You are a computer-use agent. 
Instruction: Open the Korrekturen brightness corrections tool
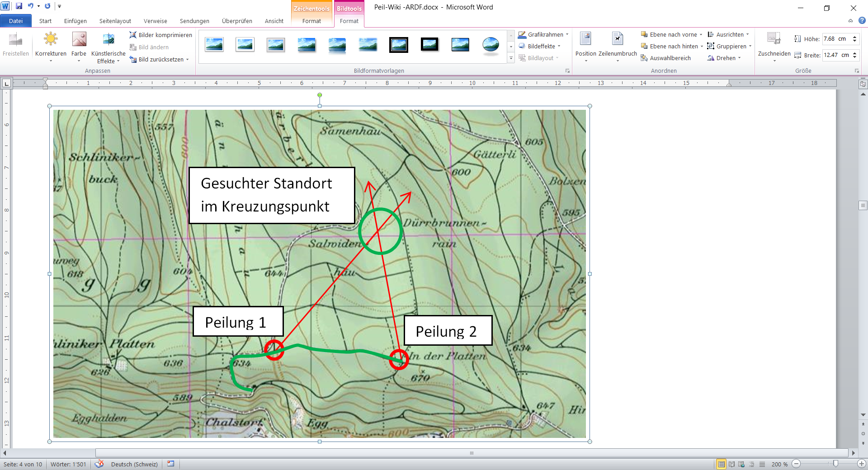[51, 45]
